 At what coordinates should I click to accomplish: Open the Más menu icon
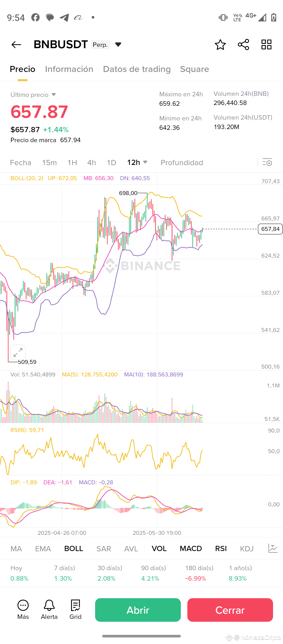(x=23, y=610)
